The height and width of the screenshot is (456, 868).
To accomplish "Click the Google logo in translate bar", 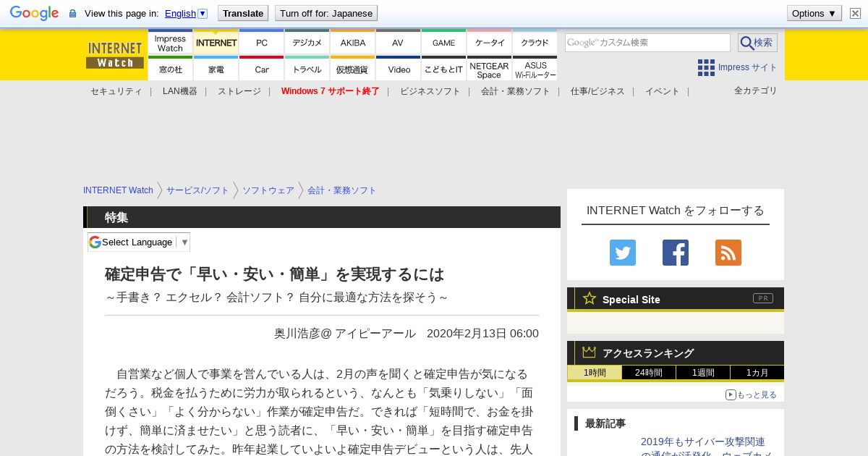I will point(34,13).
